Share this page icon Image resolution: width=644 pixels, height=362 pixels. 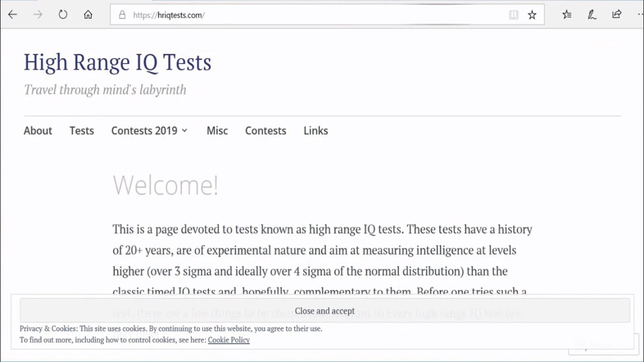point(617,15)
